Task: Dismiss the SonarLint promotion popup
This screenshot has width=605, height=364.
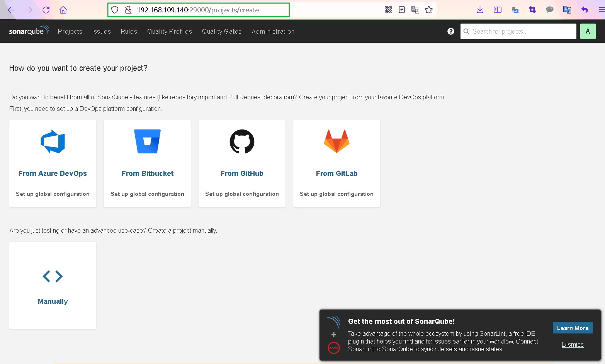Action: point(573,344)
